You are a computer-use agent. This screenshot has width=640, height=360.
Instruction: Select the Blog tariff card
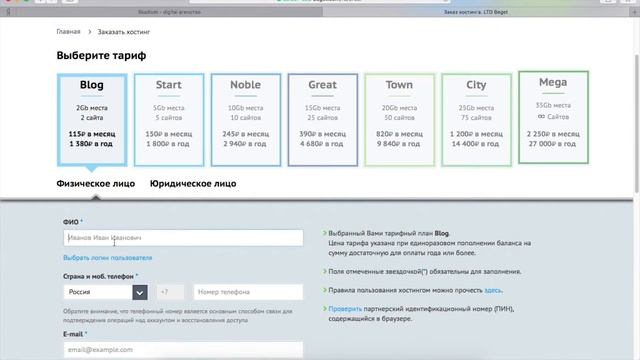click(92, 120)
